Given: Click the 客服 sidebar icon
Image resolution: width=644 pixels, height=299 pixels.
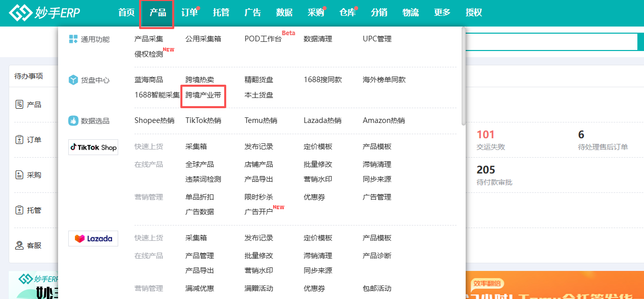Looking at the screenshot, I should (x=19, y=245).
